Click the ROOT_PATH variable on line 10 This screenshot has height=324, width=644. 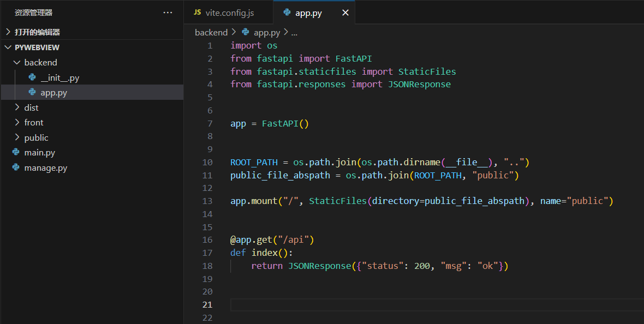click(254, 163)
